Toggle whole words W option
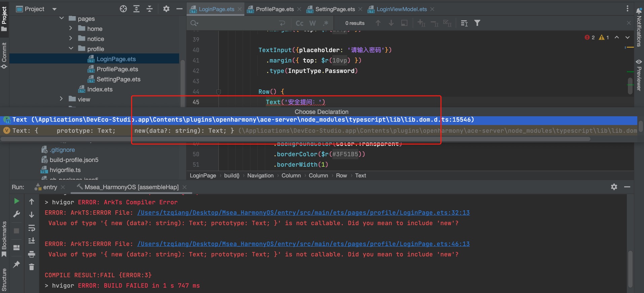644x293 pixels. [x=313, y=23]
